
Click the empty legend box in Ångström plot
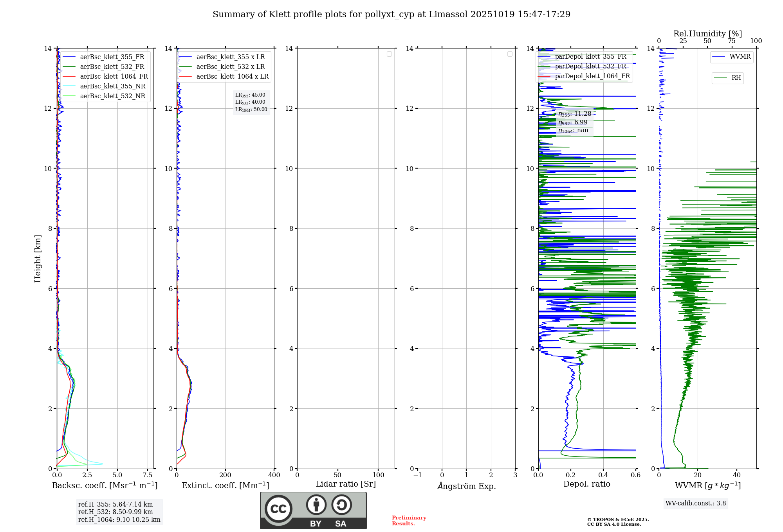point(510,54)
